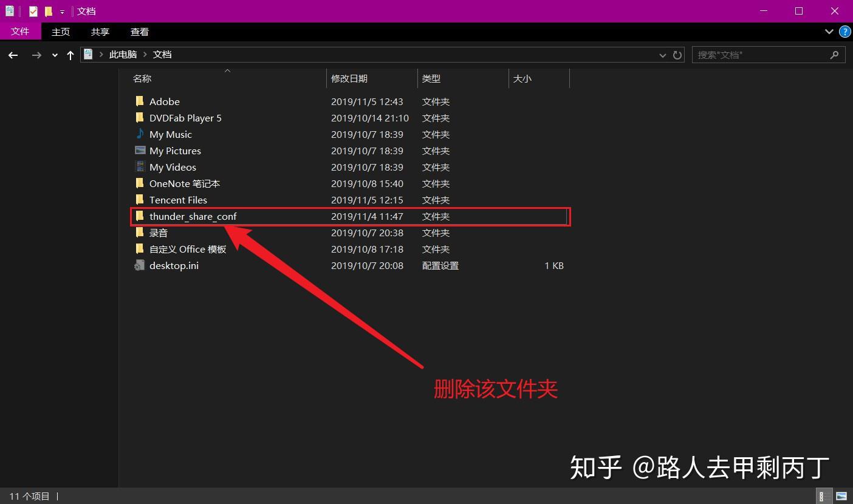Click the OneNote 笔记本 folder icon

click(x=140, y=183)
